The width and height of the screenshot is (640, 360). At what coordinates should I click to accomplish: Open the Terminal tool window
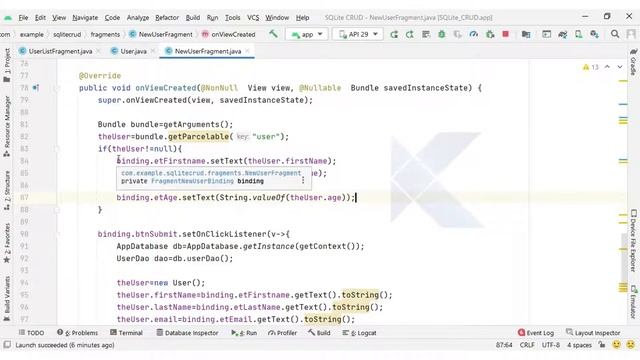click(127, 333)
